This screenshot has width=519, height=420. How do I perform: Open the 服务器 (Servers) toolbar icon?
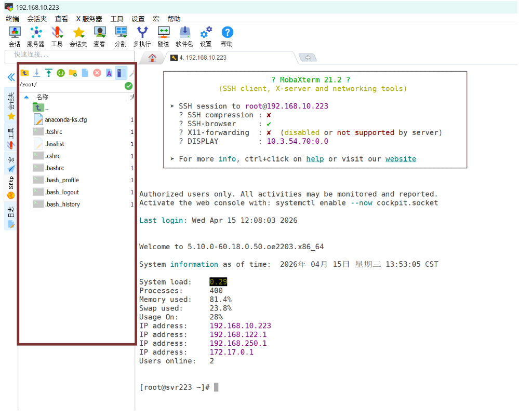[36, 36]
